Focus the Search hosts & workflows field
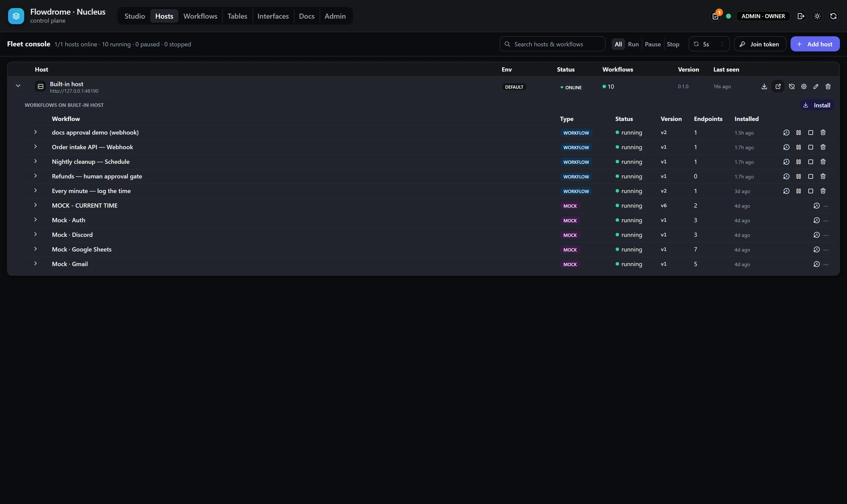The height and width of the screenshot is (504, 847). click(552, 44)
